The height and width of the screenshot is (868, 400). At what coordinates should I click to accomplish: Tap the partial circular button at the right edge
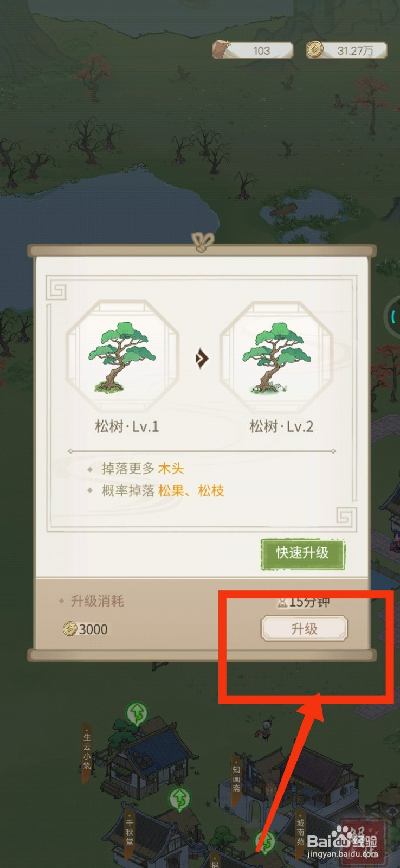[x=393, y=316]
